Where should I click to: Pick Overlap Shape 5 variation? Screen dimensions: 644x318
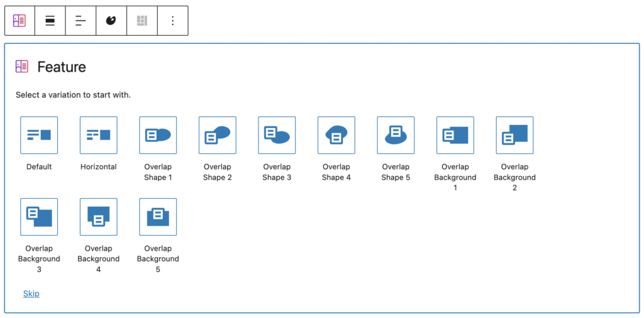[x=396, y=135]
